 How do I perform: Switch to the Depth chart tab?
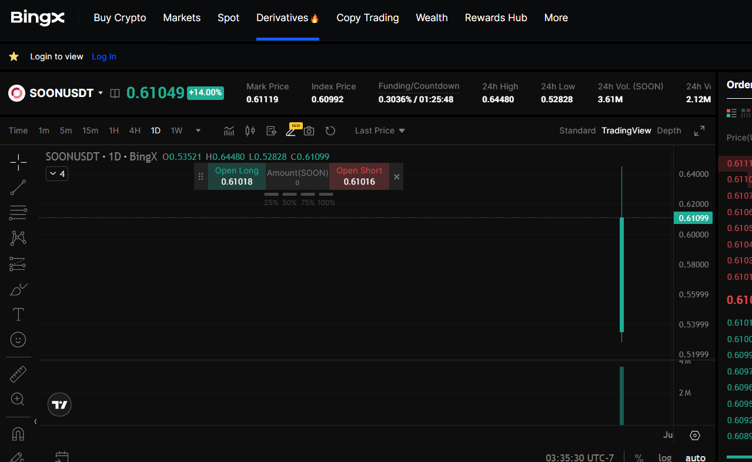669,131
